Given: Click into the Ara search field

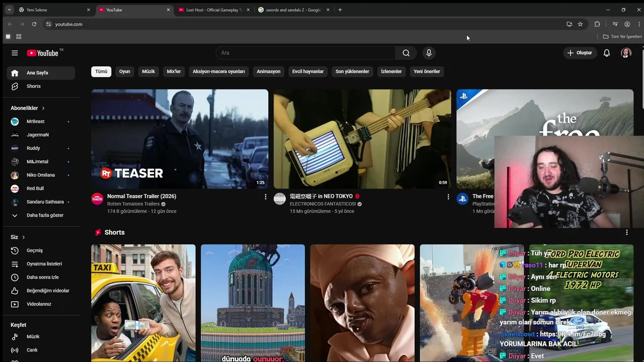Looking at the screenshot, I should pyautogui.click(x=306, y=53).
